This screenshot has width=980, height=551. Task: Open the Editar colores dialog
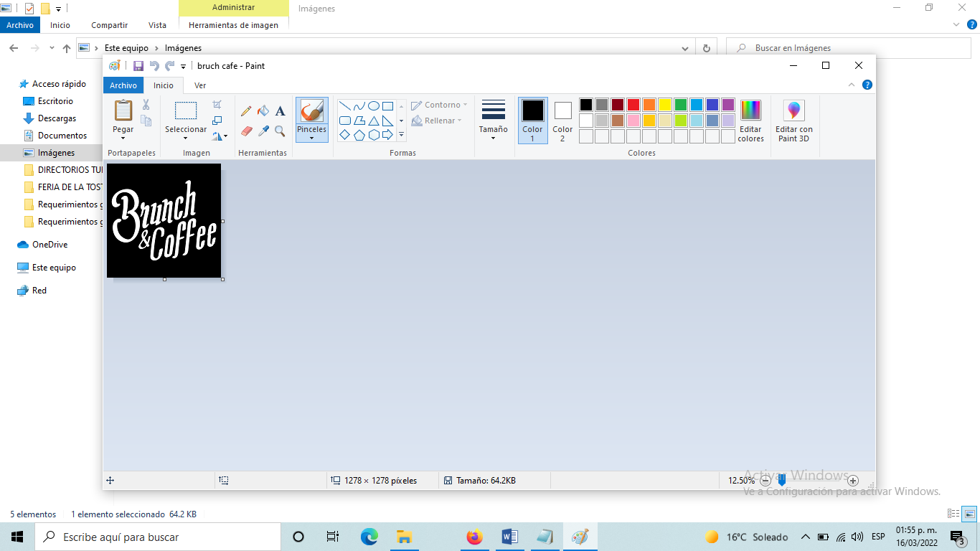coord(750,121)
